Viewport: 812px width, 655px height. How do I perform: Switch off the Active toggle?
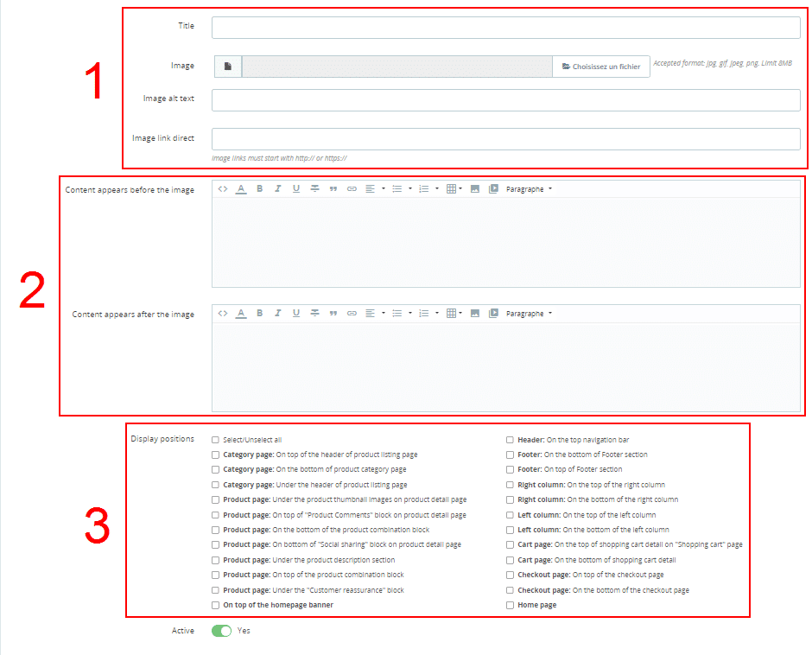point(221,632)
